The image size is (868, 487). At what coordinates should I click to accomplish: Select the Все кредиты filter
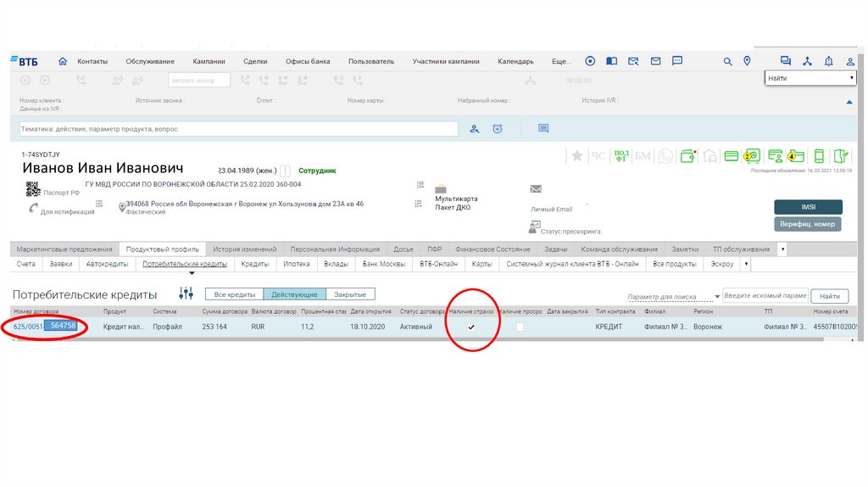point(235,294)
